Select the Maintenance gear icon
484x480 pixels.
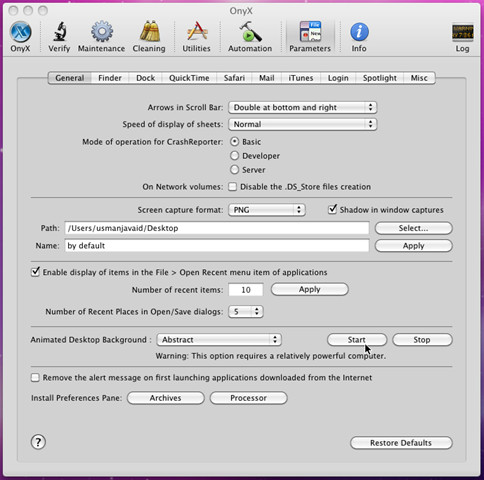coord(102,32)
